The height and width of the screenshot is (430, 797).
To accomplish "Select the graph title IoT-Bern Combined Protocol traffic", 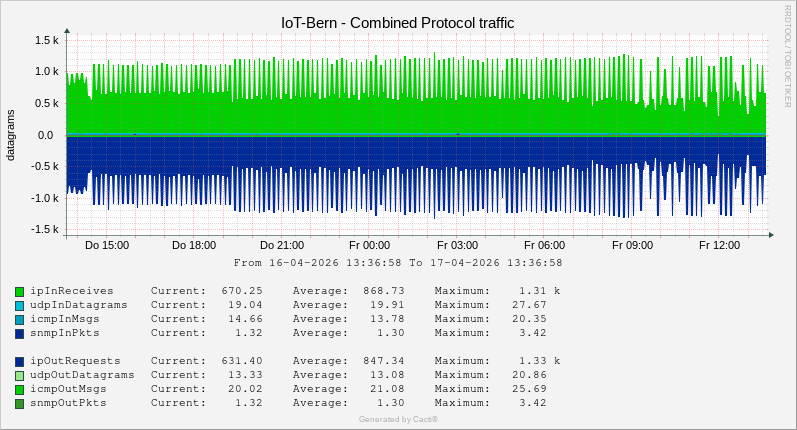I will tap(398, 22).
